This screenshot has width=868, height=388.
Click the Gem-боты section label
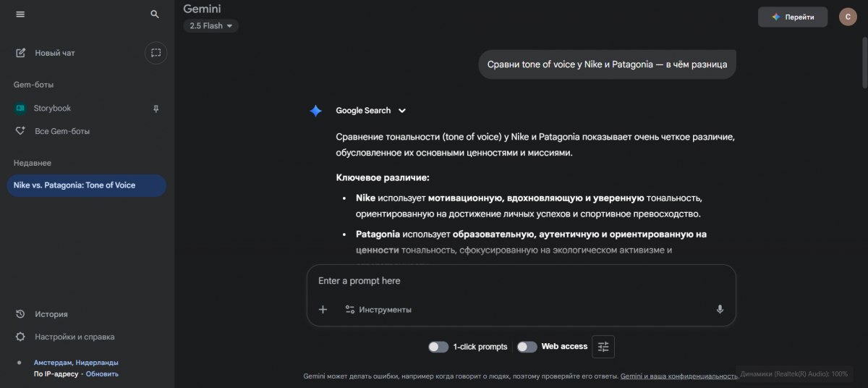coord(33,85)
